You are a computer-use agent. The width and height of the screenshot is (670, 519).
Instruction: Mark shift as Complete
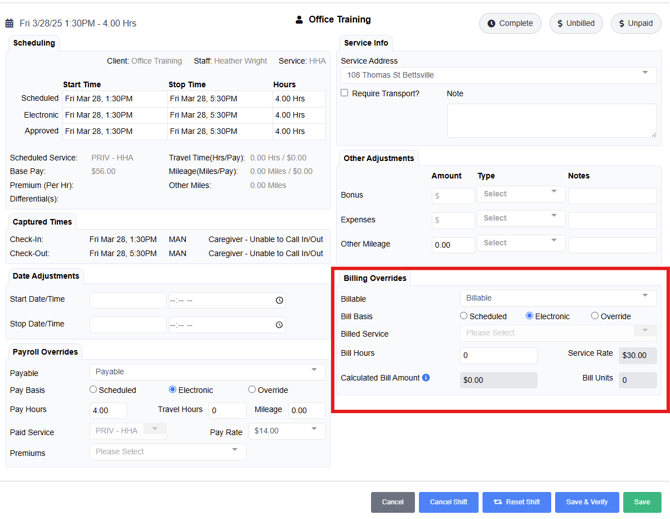pyautogui.click(x=510, y=23)
